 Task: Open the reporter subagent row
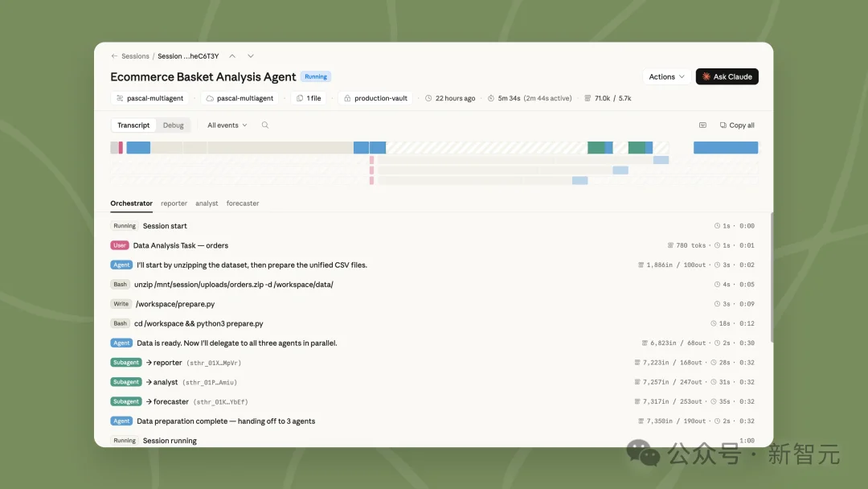pyautogui.click(x=432, y=363)
